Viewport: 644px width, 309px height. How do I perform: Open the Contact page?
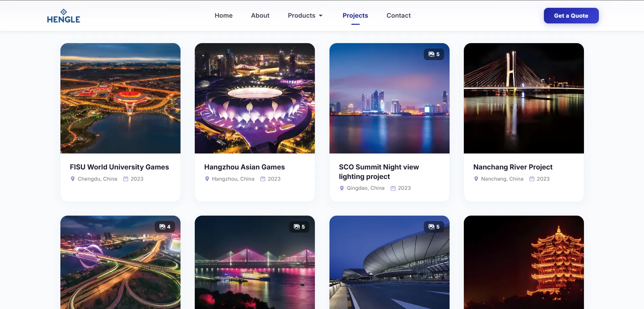[399, 16]
